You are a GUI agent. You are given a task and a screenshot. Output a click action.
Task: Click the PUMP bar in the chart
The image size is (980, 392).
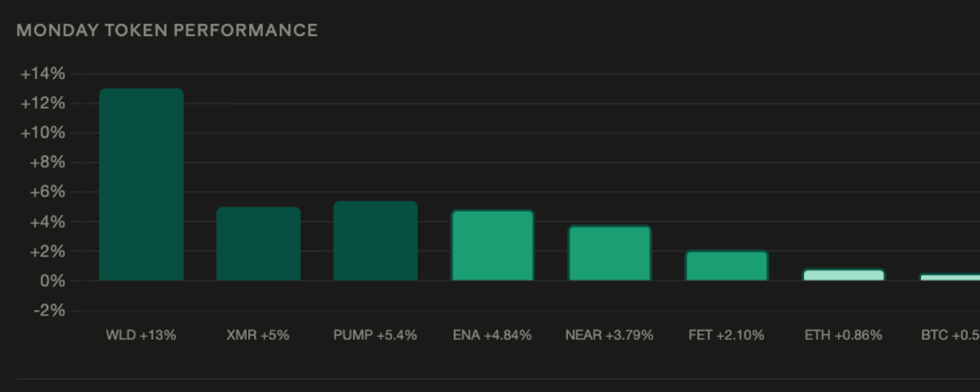point(376,240)
